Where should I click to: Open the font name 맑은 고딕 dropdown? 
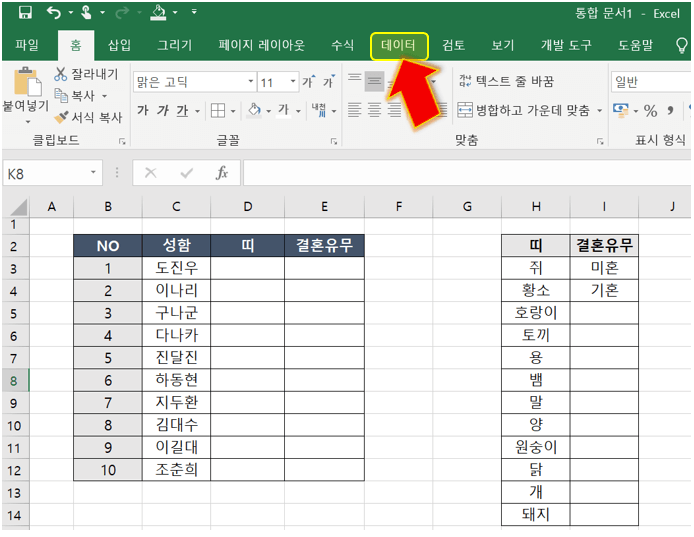(x=251, y=81)
